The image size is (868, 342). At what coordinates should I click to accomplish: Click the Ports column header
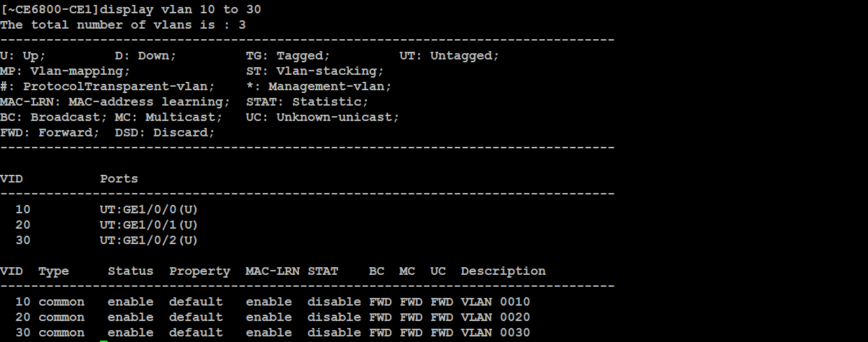[x=119, y=179]
